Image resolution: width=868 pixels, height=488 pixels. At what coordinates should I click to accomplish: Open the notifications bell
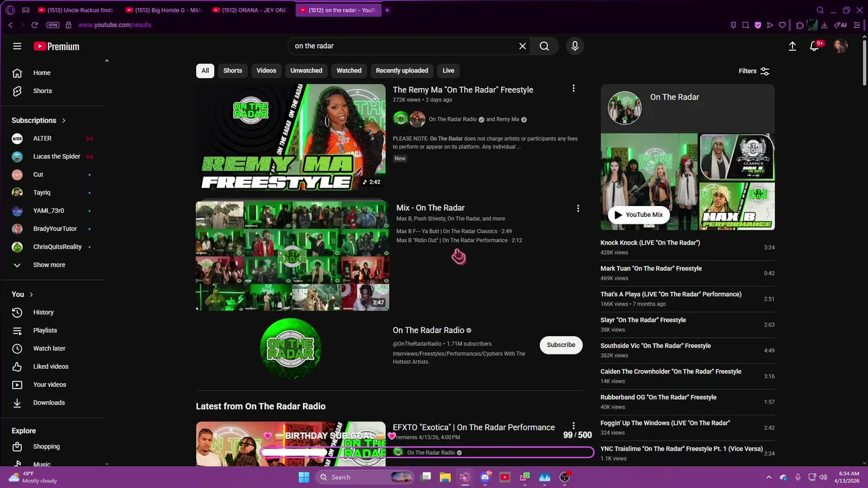pos(815,46)
